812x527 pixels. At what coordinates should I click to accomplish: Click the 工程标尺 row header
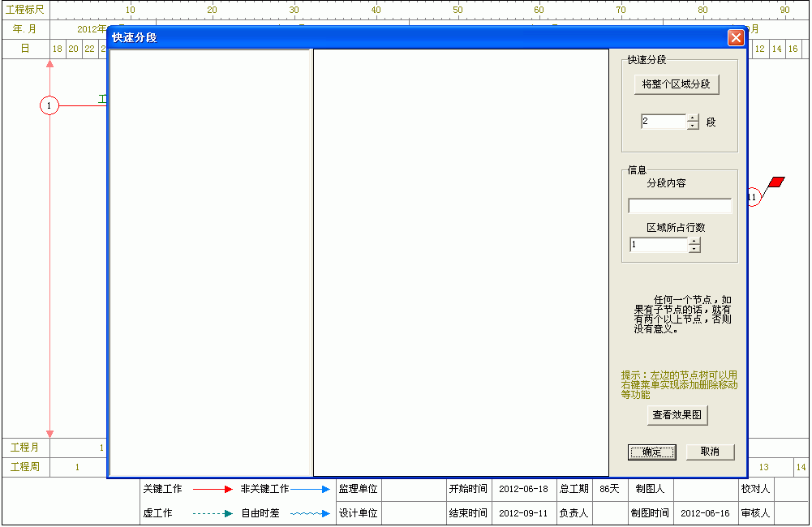click(25, 10)
